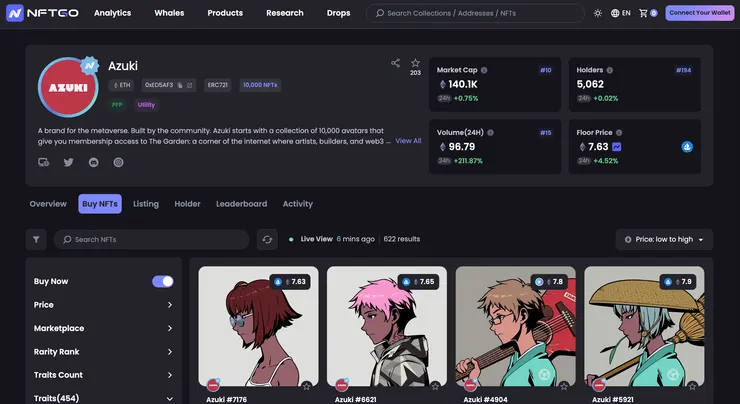The width and height of the screenshot is (740, 404).
Task: Toggle the light/dark theme sun icon
Action: [597, 13]
